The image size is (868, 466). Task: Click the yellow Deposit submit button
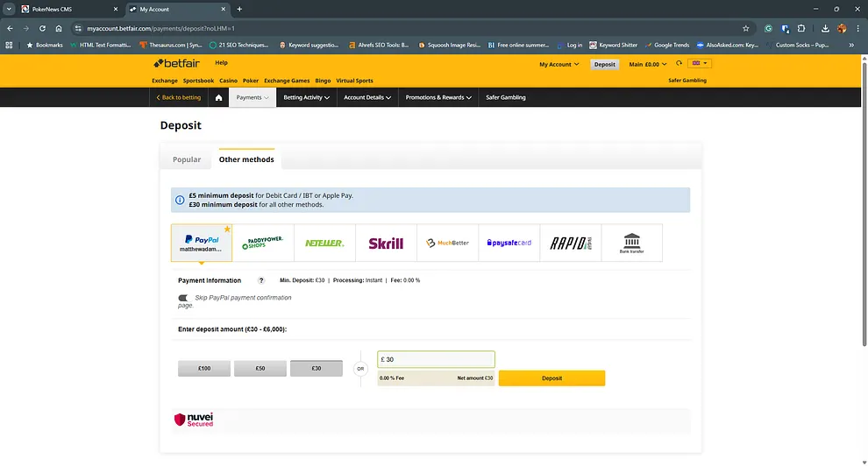[x=551, y=378]
